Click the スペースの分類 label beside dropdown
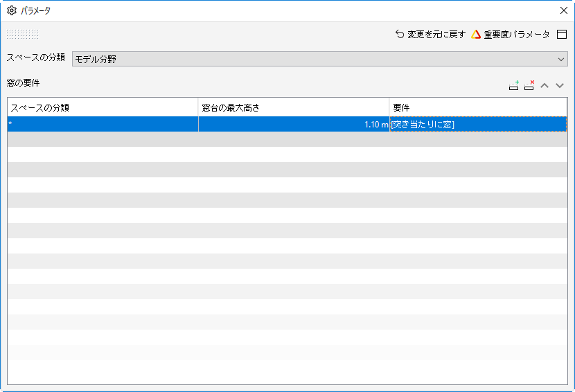This screenshot has width=575, height=392. click(x=35, y=57)
